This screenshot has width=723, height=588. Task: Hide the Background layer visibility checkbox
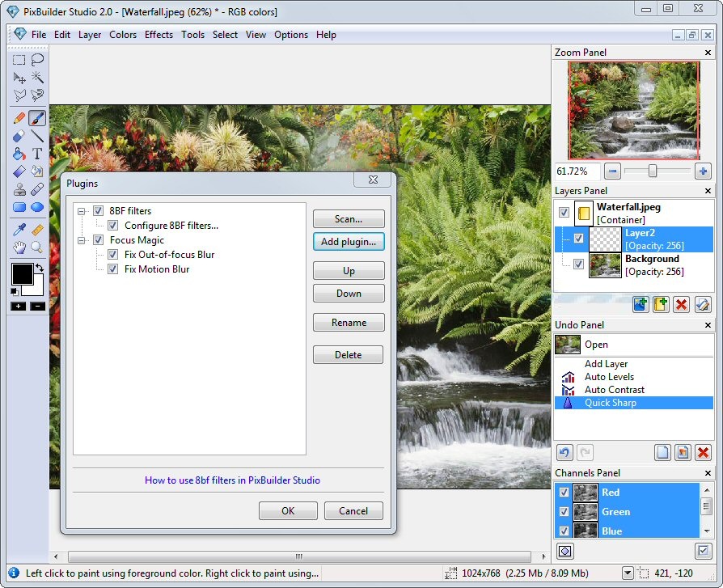tap(579, 264)
